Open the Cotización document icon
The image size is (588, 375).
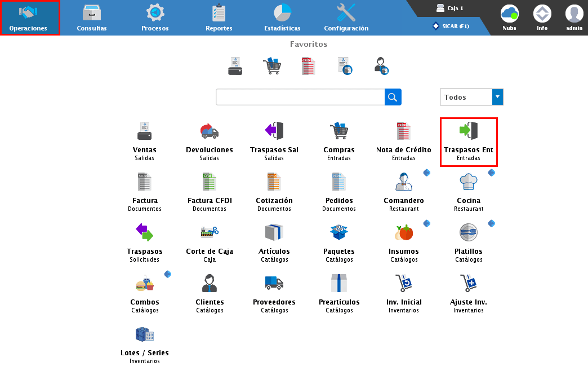point(274,182)
